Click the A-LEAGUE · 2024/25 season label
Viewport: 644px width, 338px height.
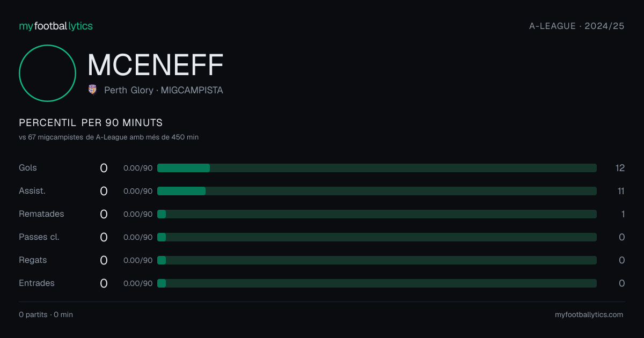(577, 26)
